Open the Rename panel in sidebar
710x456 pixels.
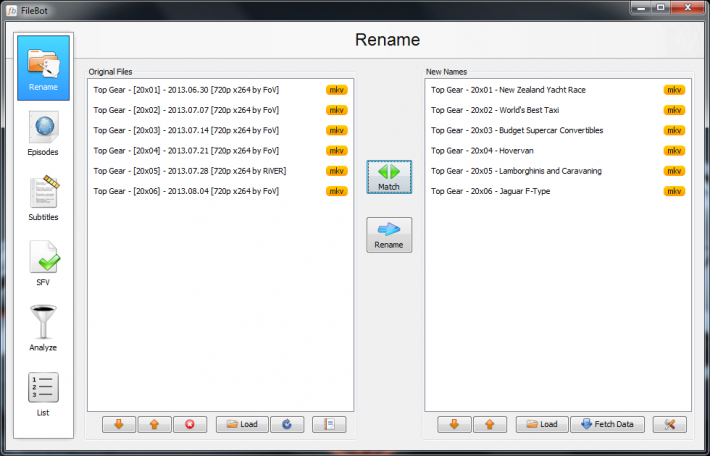click(43, 68)
